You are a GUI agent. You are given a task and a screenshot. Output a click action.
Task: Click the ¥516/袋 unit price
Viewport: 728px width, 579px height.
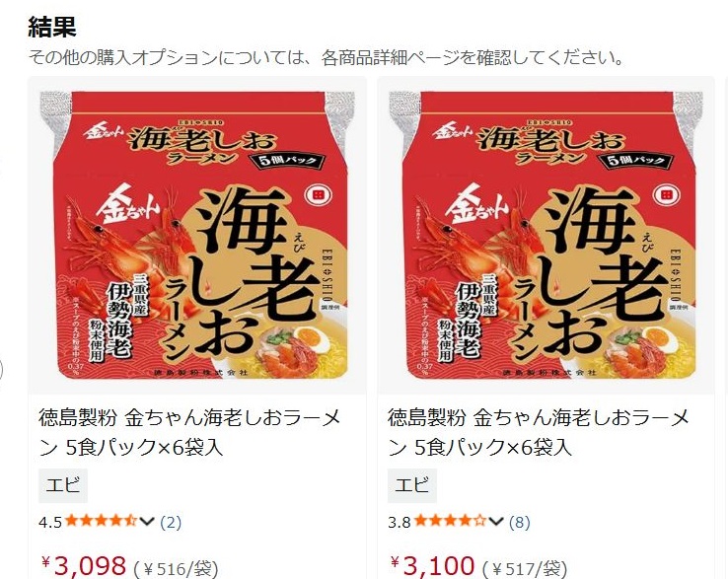click(x=176, y=569)
